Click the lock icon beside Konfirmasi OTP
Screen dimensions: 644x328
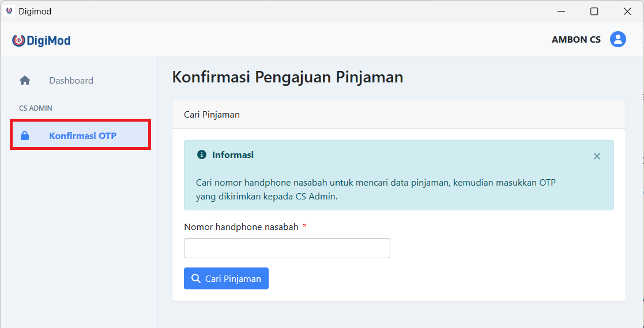(25, 136)
